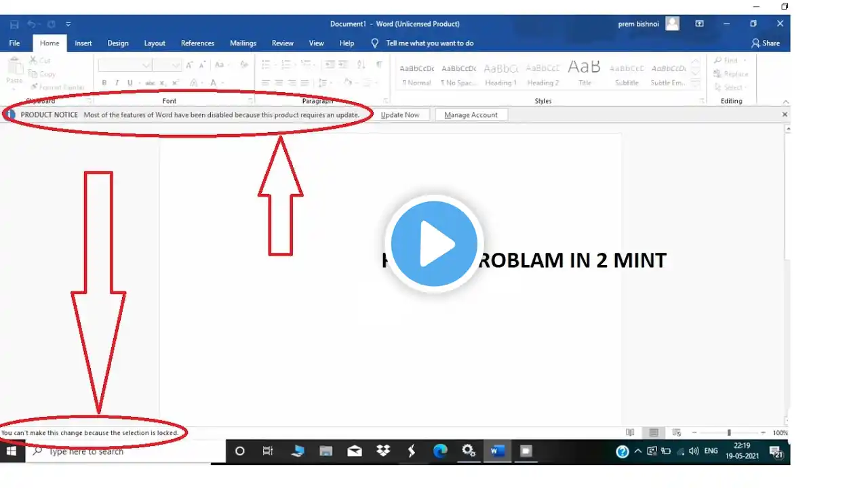
Task: Switch to the Layout tab
Action: [155, 43]
